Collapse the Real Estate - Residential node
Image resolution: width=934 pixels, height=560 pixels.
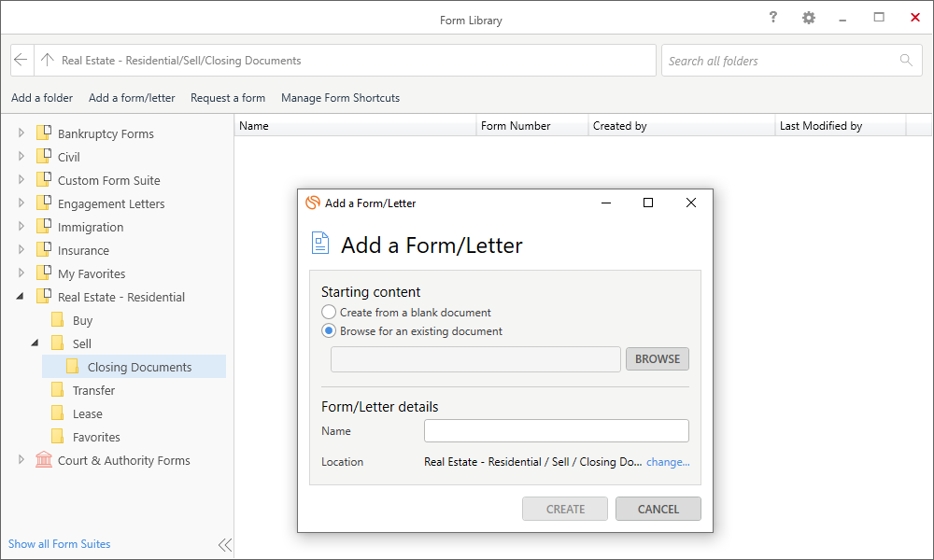[x=21, y=297]
